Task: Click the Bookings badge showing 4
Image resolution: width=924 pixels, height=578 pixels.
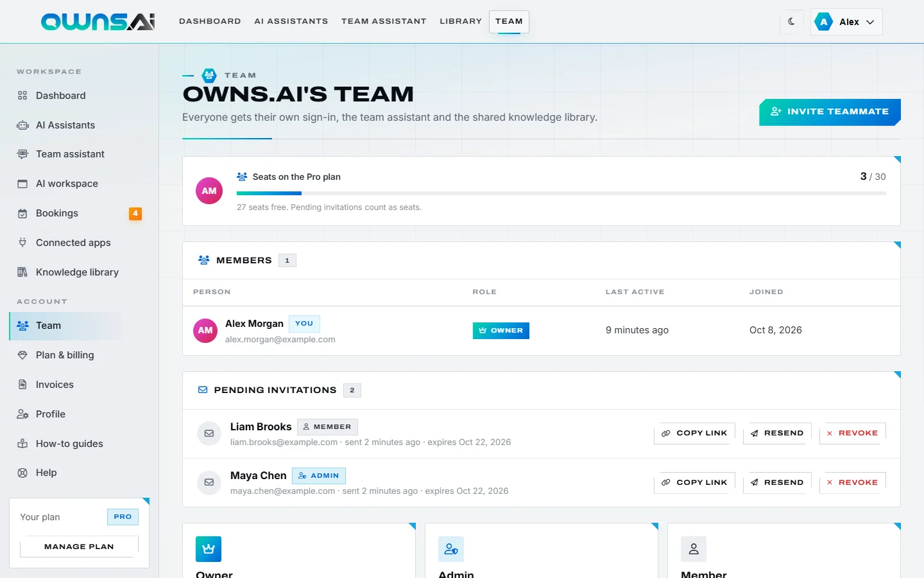Action: pos(135,213)
